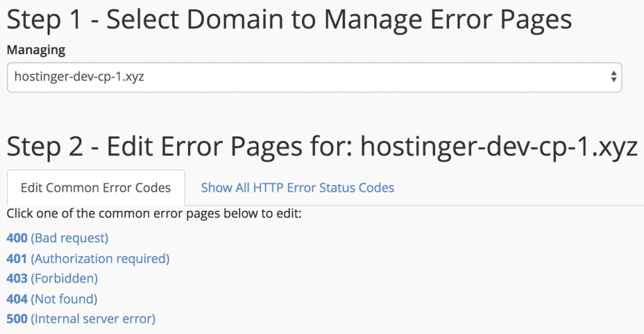This screenshot has width=644, height=334.
Task: Click the 'Click one of the common error pages' text
Action: tap(154, 214)
